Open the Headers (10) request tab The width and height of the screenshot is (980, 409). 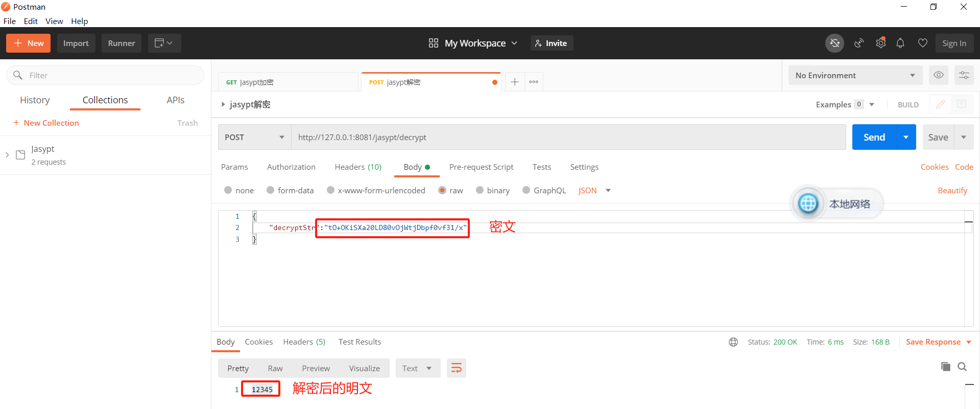(358, 167)
